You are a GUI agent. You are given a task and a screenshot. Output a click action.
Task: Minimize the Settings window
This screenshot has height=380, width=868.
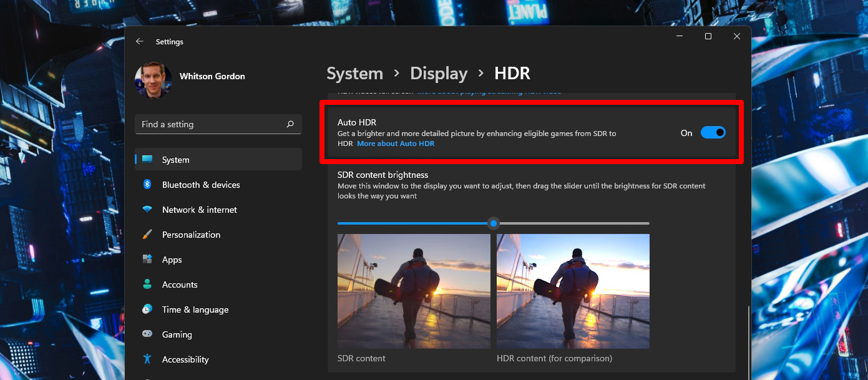point(680,36)
